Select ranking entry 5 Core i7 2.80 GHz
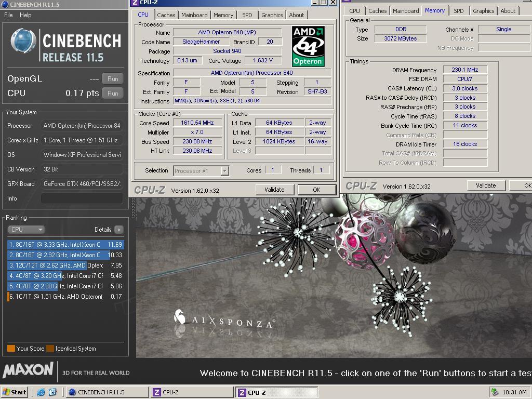The image size is (532, 399). (65, 286)
